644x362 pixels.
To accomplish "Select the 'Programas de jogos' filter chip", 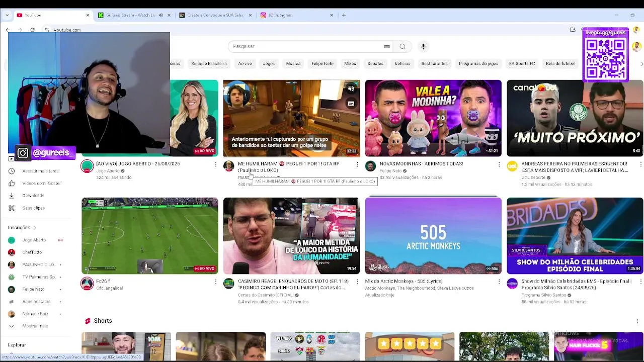I will pyautogui.click(x=478, y=64).
